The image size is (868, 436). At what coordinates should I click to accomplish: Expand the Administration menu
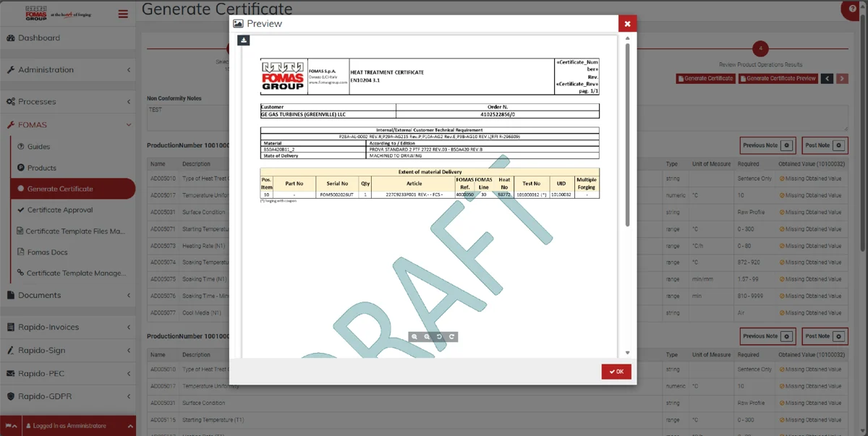[68, 70]
